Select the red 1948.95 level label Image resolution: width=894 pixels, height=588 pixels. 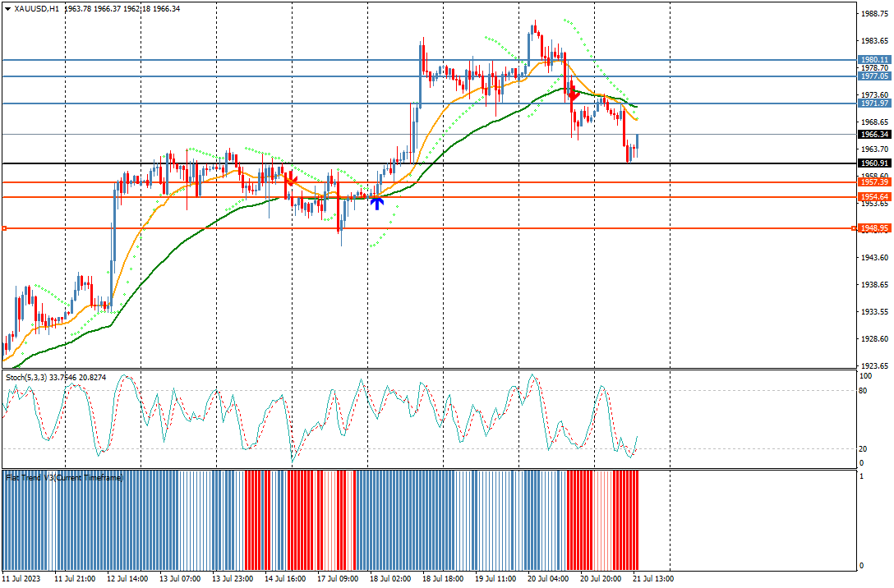(x=874, y=228)
